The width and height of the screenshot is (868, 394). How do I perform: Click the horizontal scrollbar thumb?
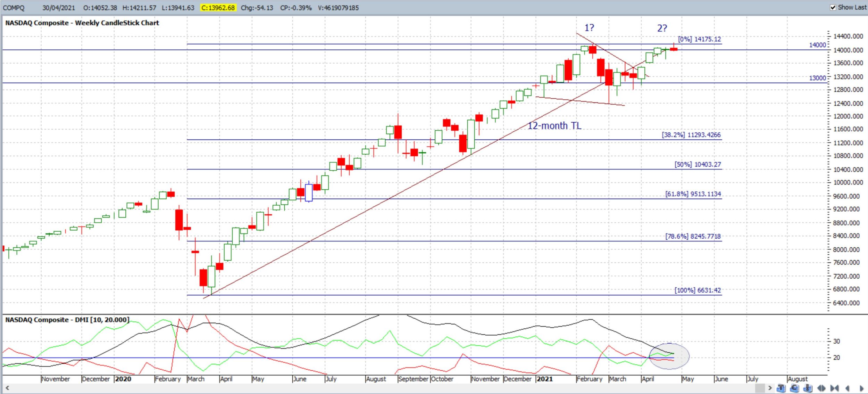(x=760, y=388)
